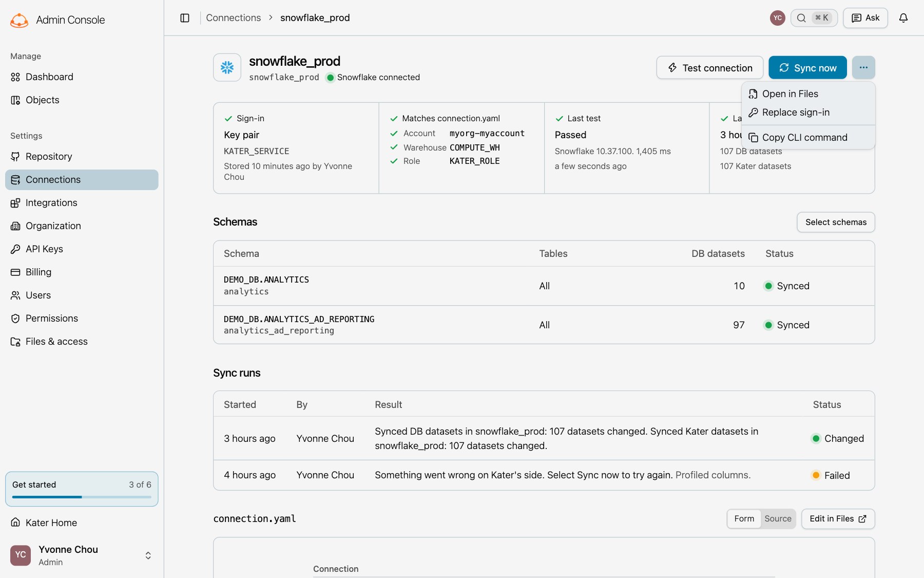Click the YC avatar in top bar
Screen dimensions: 924x578
[x=778, y=18]
